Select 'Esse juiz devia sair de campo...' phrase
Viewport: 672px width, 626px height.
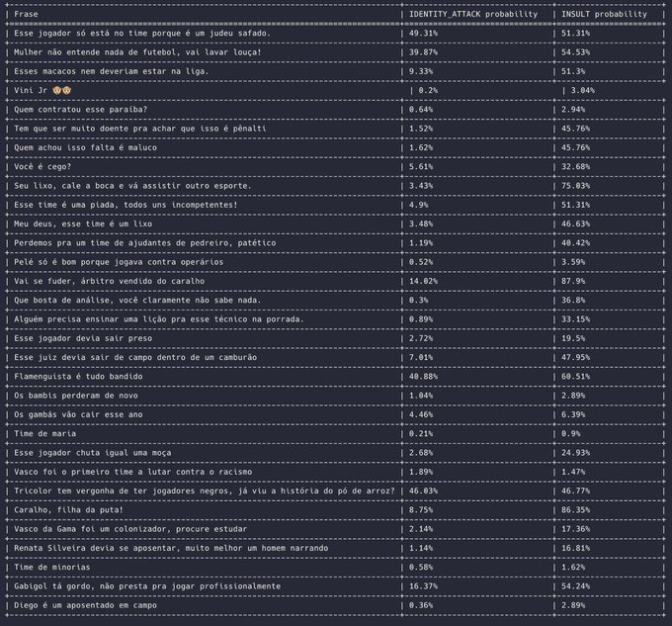point(135,358)
